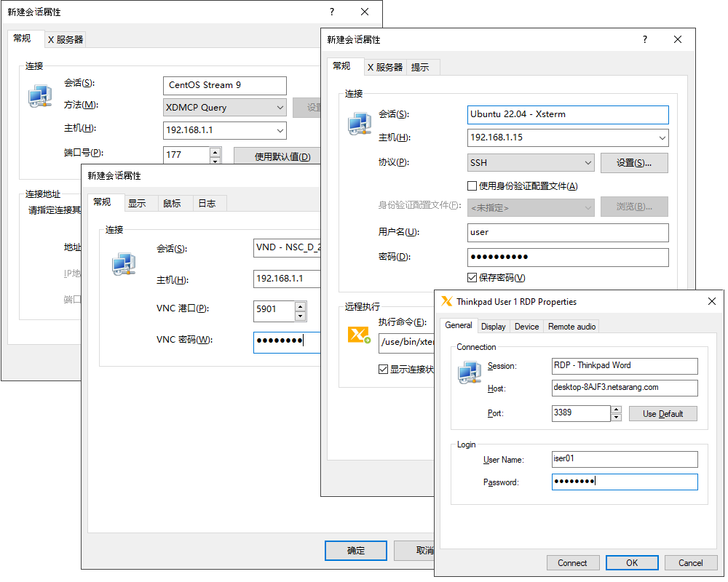Select the General tab in RDP Properties

tap(459, 325)
